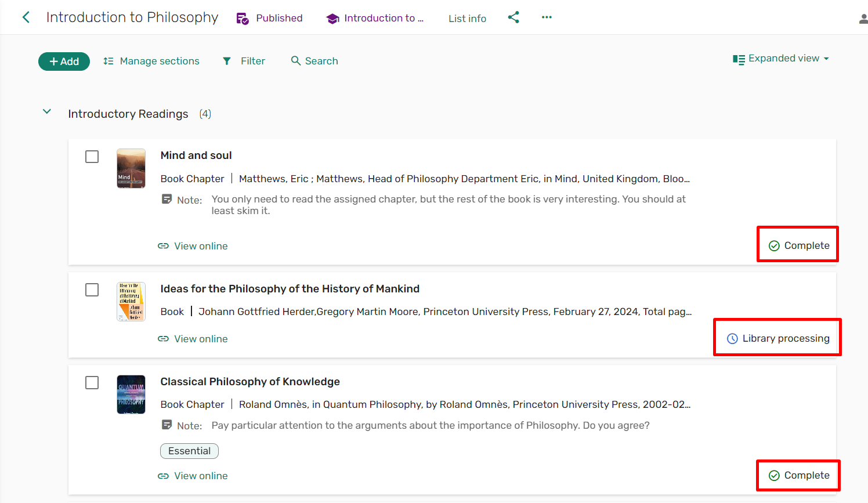Click the note icon under Classical Philosophy of Knowledge

[x=167, y=425]
